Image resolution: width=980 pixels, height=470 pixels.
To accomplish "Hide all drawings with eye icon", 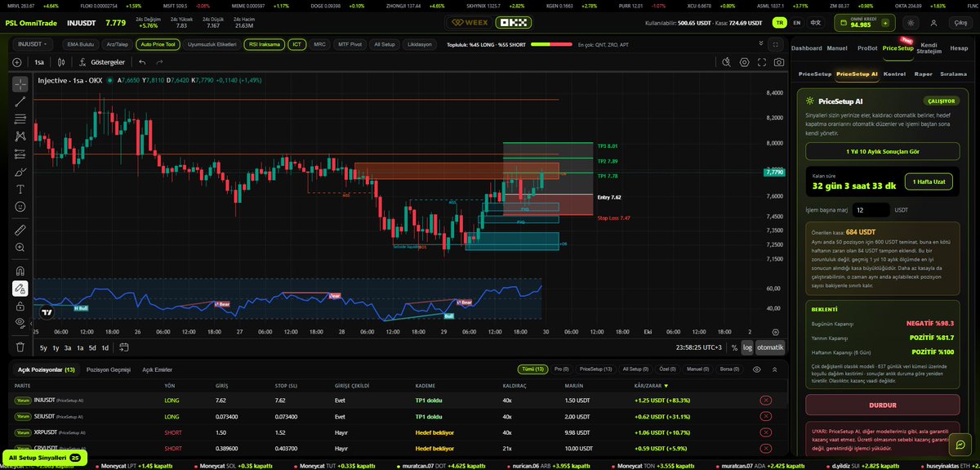I will pyautogui.click(x=20, y=323).
